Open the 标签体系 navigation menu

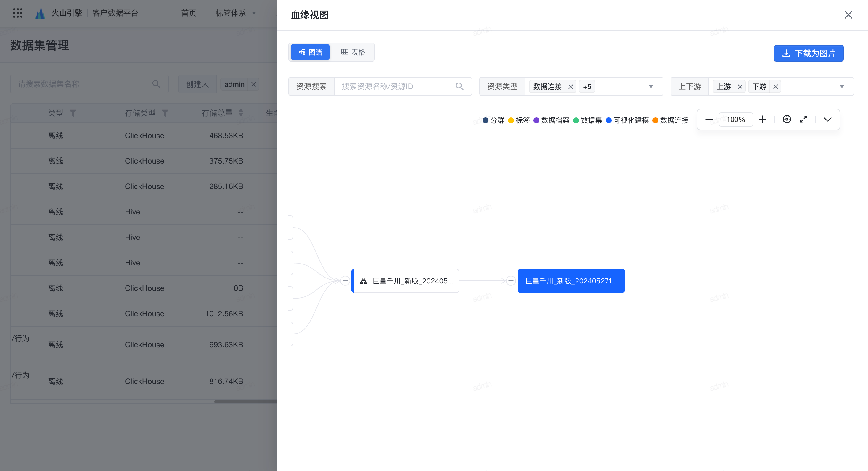pos(231,13)
